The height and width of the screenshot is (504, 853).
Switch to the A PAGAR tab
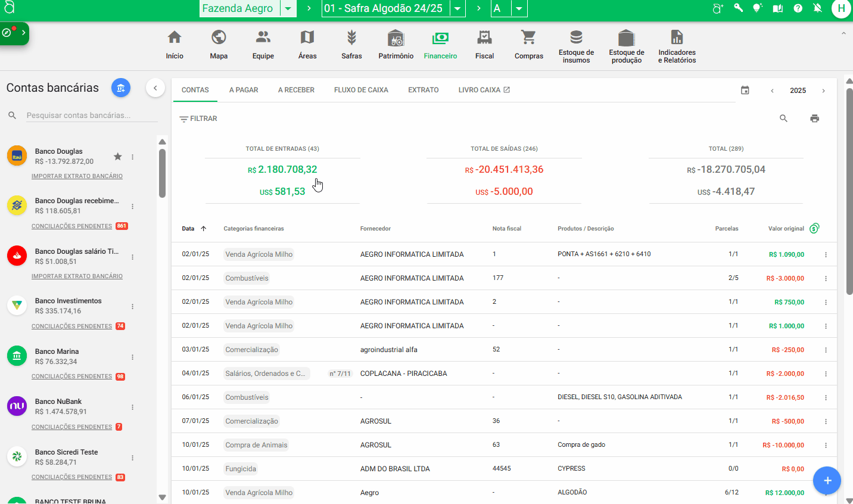[244, 90]
